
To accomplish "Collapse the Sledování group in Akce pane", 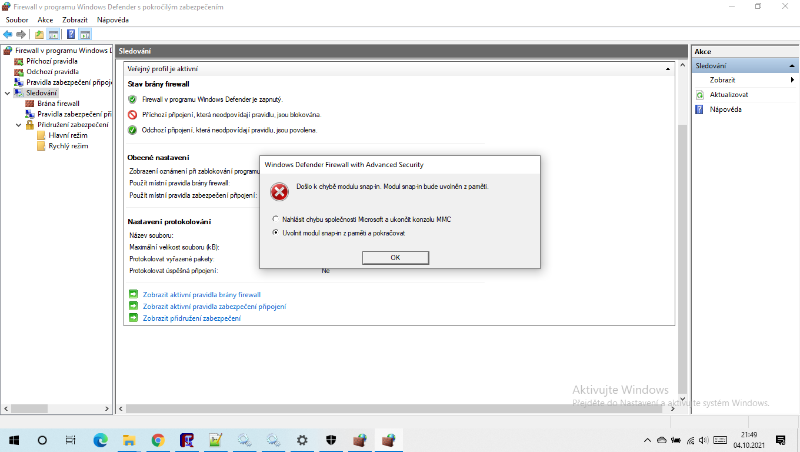I will click(x=791, y=66).
